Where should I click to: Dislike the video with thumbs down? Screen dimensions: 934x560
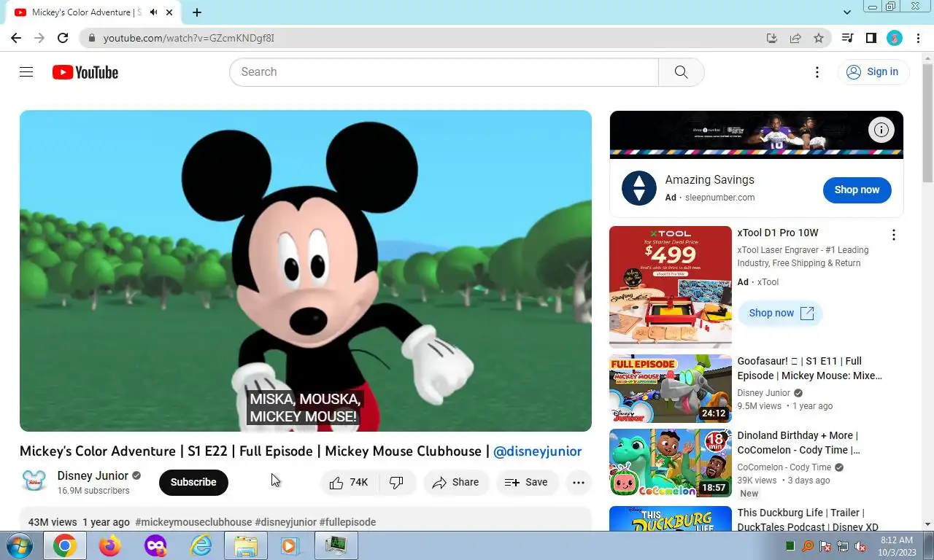click(x=397, y=483)
